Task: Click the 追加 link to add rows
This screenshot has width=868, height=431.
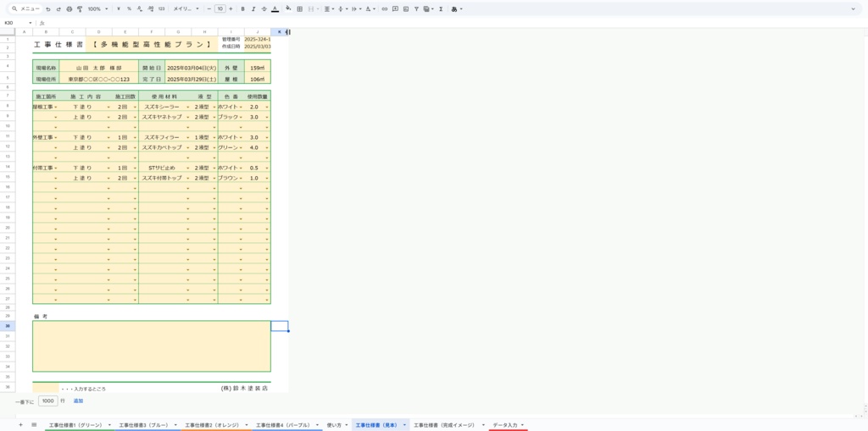Action: click(78, 401)
